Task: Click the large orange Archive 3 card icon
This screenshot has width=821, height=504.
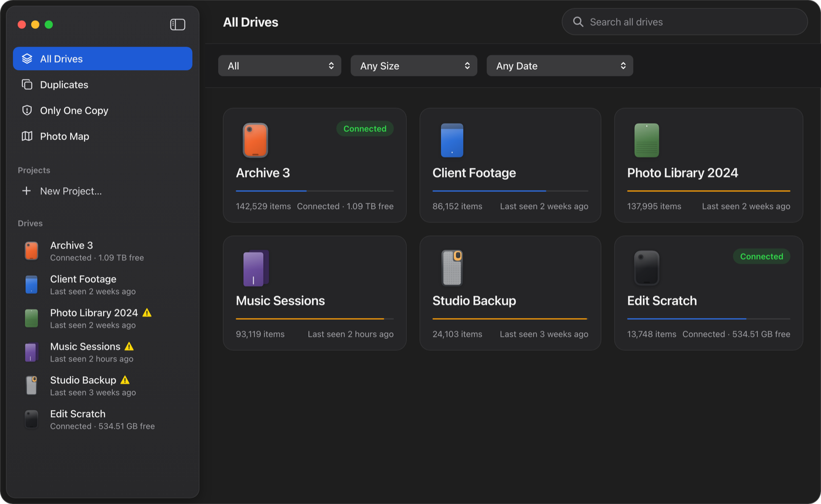Action: [256, 140]
